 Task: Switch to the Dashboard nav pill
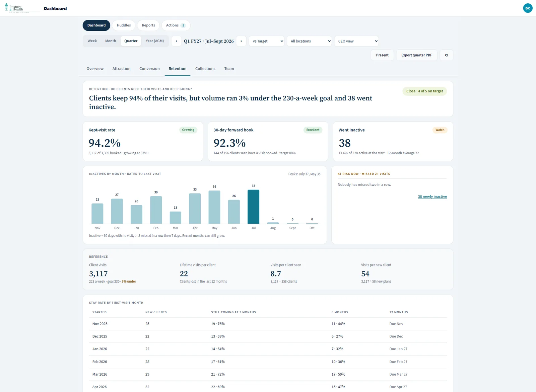[96, 25]
